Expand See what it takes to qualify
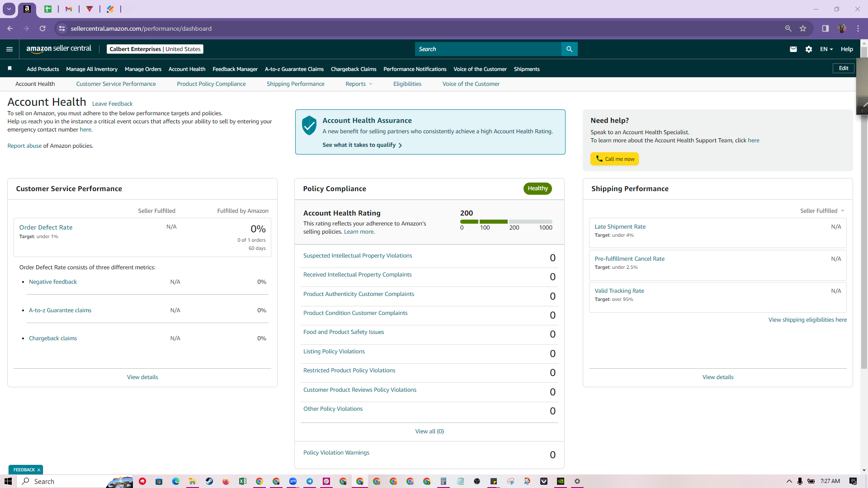The height and width of the screenshot is (488, 868). coord(362,145)
